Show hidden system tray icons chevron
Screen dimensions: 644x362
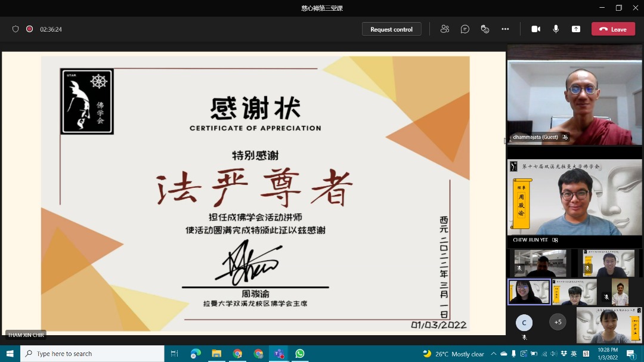click(494, 354)
